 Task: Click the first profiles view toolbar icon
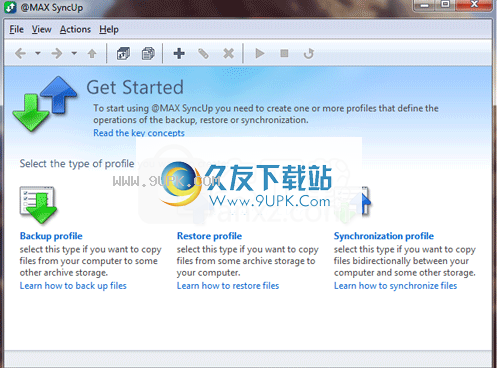click(x=123, y=53)
